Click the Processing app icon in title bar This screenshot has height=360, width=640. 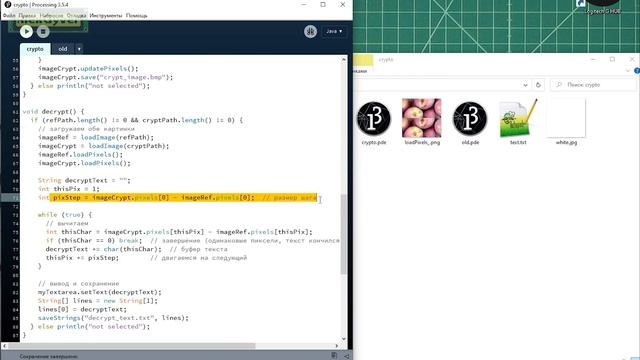coord(7,4)
